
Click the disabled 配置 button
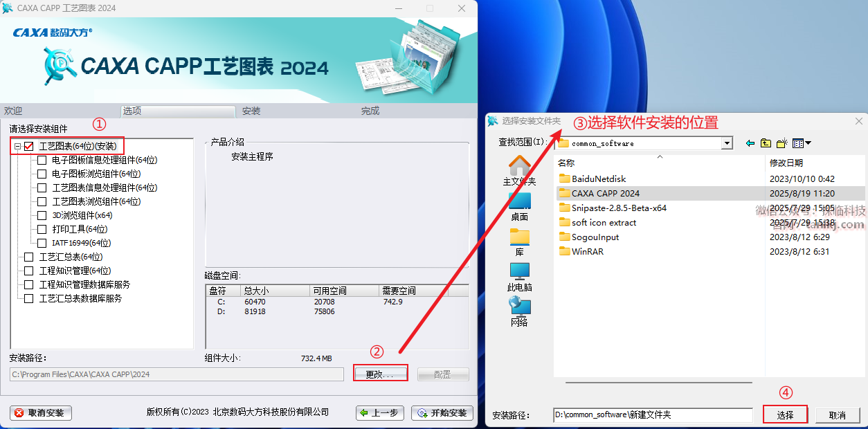tap(442, 374)
